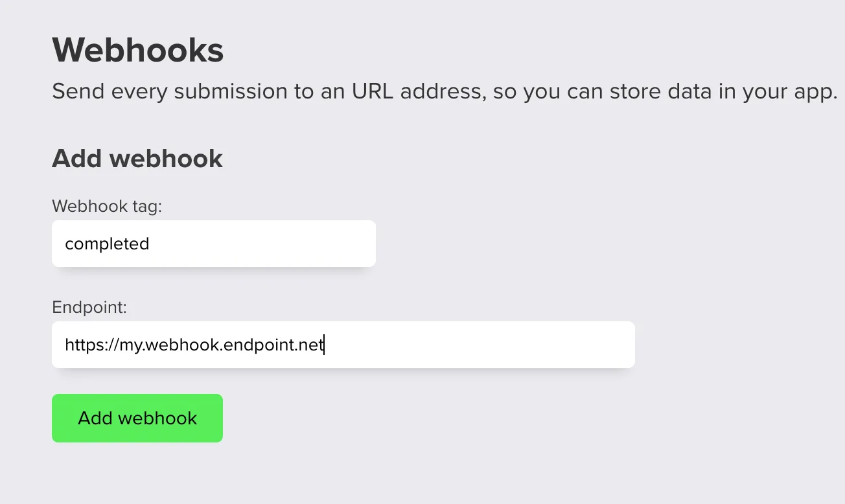Click at the end of the endpoint URL
Screen dimensions: 845x504
pos(323,344)
